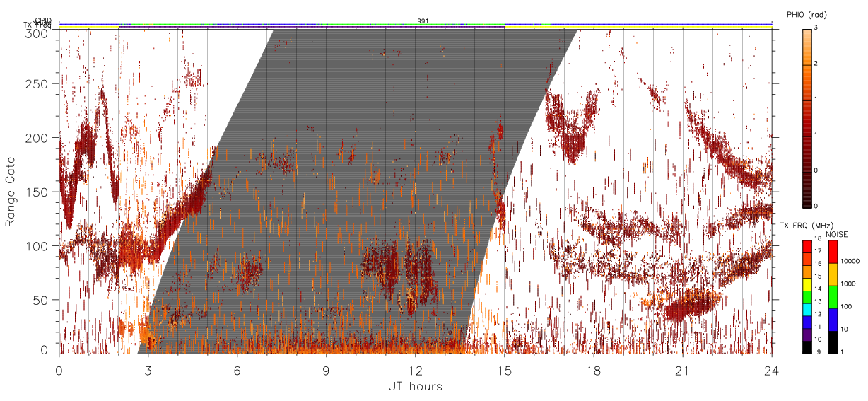Select the cyan 12–13 MHz TX FRQ swatch
The width and height of the screenshot is (868, 401).
(x=807, y=309)
